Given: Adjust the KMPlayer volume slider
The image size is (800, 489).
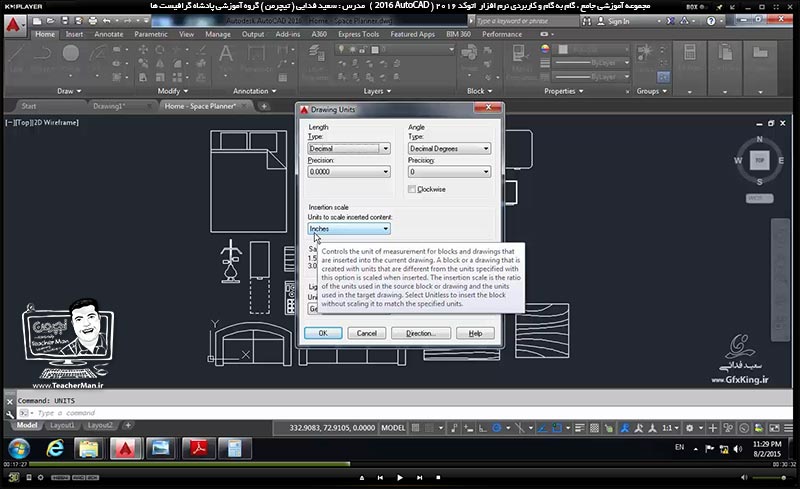Looking at the screenshot, I should (769, 478).
